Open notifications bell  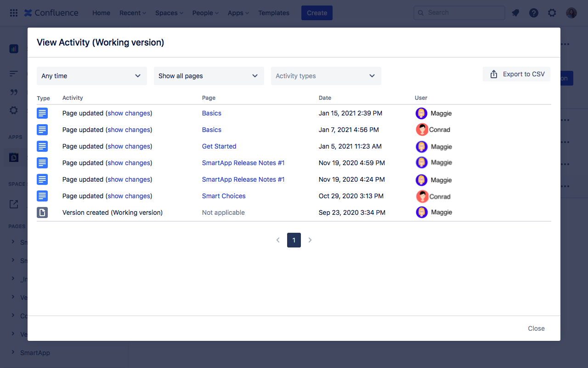point(515,12)
